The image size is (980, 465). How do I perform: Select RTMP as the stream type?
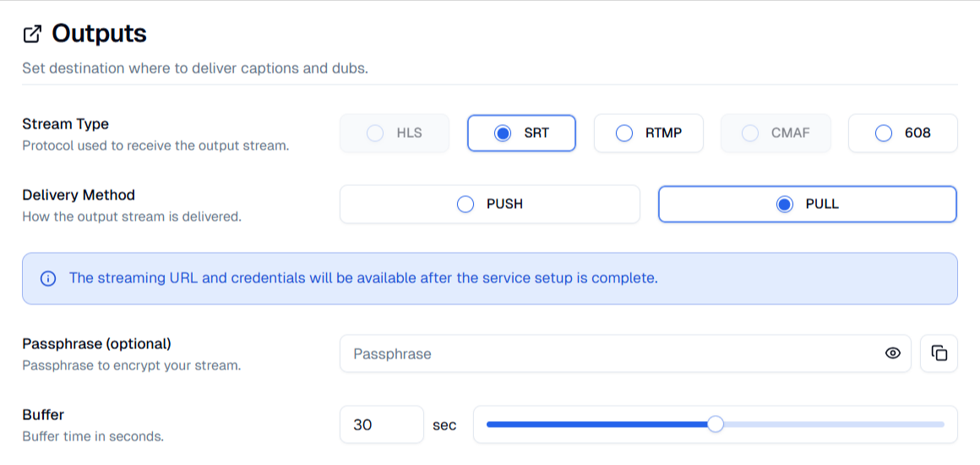tap(648, 134)
